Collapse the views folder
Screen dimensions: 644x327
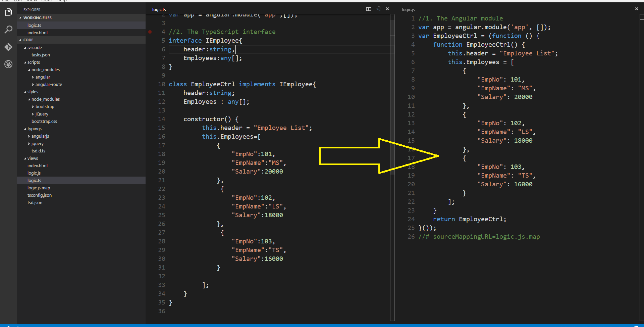click(25, 158)
